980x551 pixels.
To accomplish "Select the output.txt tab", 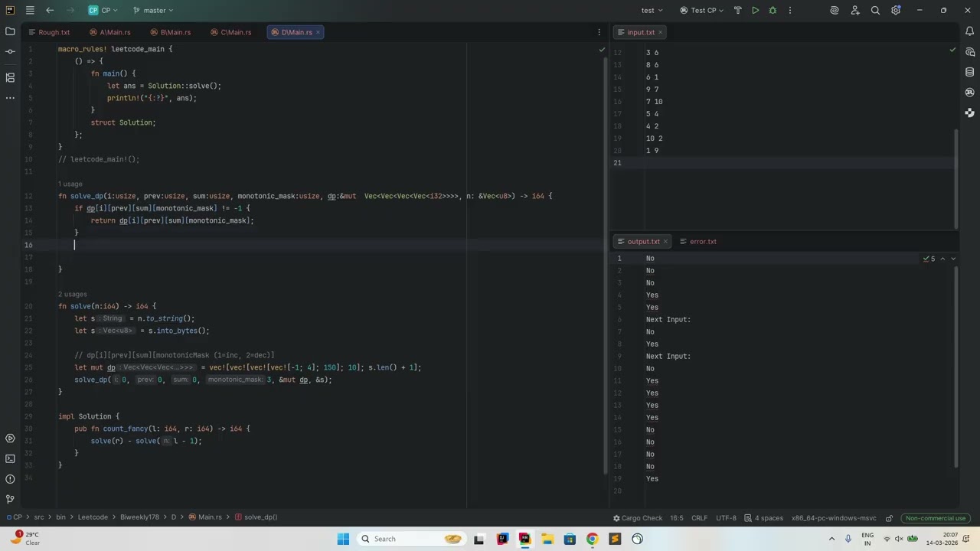I will [x=643, y=242].
